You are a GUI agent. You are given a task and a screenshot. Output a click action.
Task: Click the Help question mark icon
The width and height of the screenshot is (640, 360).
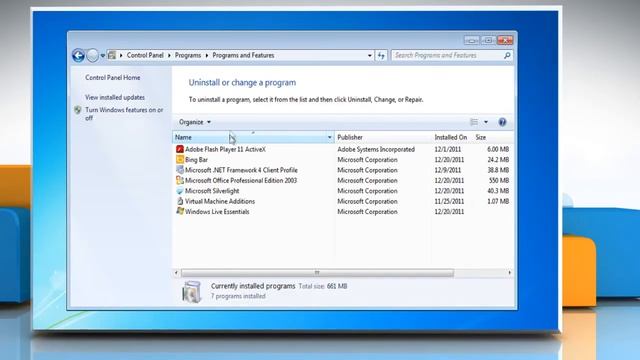click(x=502, y=122)
